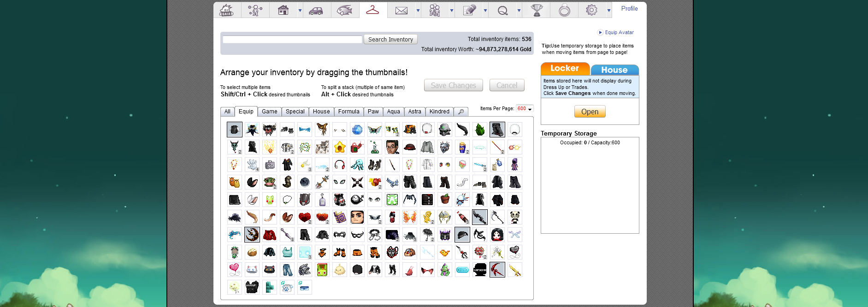
Task: Select the yellow chick item
Action: (340, 270)
